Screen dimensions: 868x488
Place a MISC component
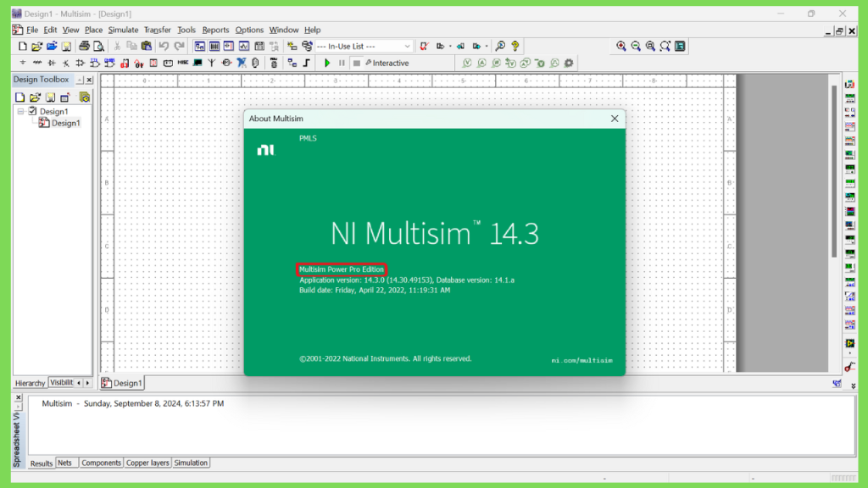183,63
